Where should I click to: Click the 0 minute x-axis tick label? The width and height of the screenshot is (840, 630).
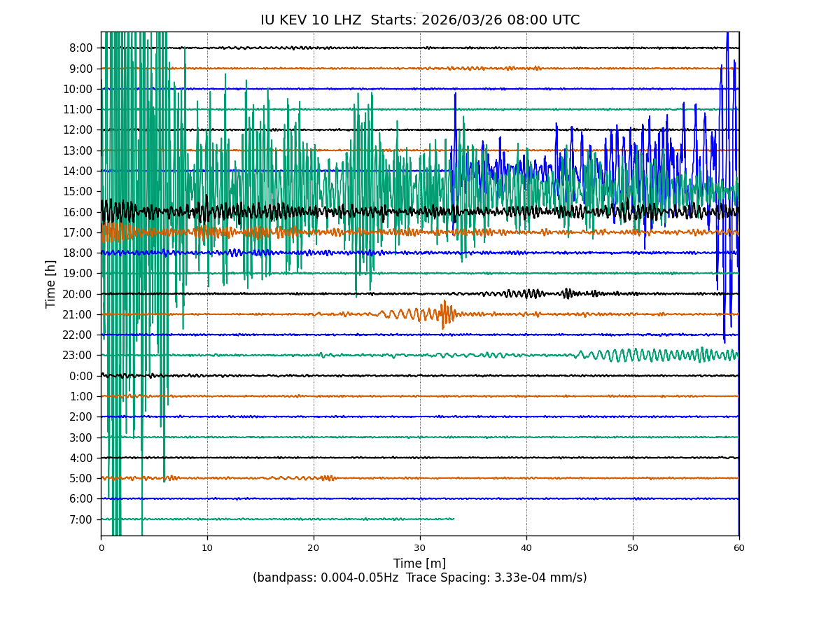pos(101,548)
